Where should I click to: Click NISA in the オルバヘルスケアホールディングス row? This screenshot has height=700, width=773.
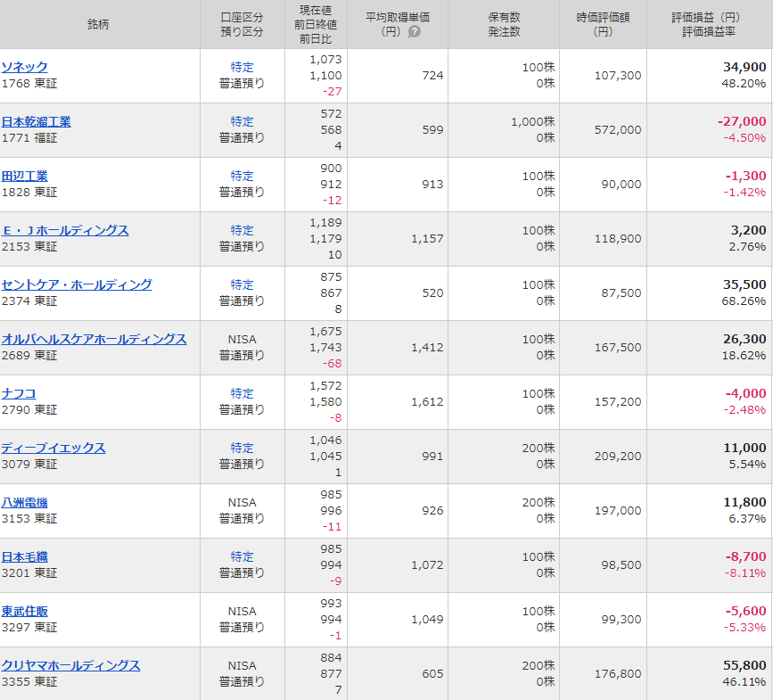242,340
